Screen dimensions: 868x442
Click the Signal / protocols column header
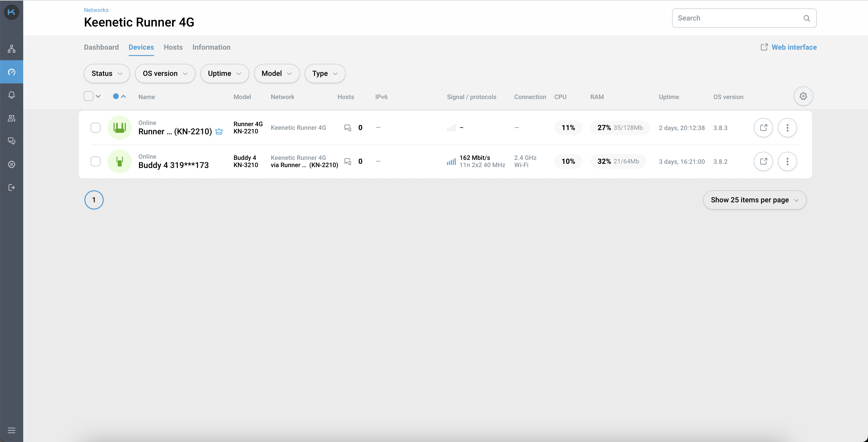471,97
